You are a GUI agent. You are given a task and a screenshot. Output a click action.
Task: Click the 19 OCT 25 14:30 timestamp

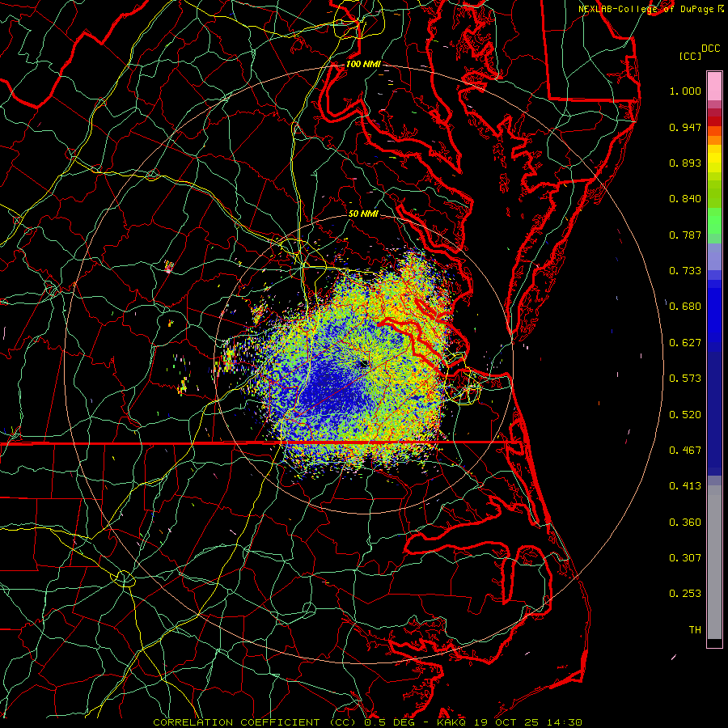(x=528, y=722)
